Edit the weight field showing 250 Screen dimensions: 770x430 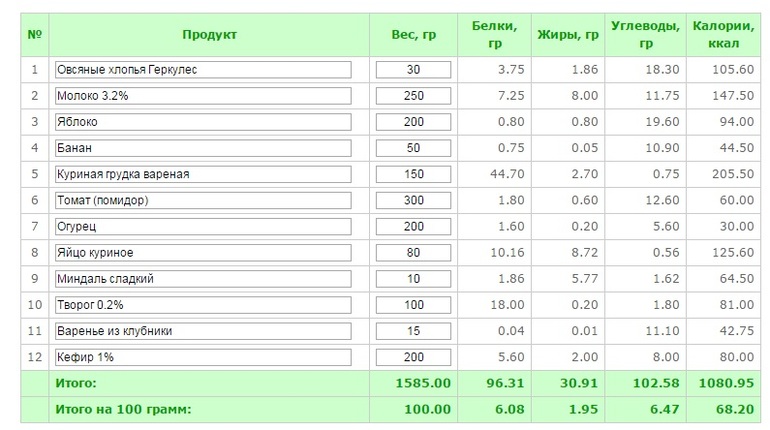(414, 95)
